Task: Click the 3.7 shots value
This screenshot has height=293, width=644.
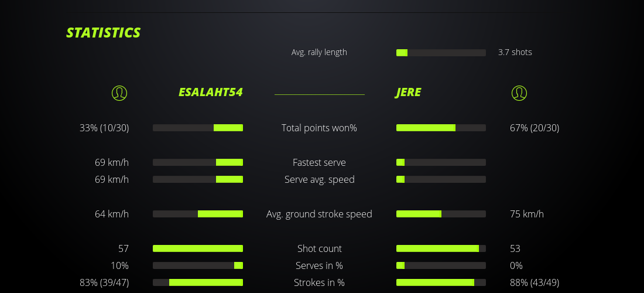Action: point(515,52)
